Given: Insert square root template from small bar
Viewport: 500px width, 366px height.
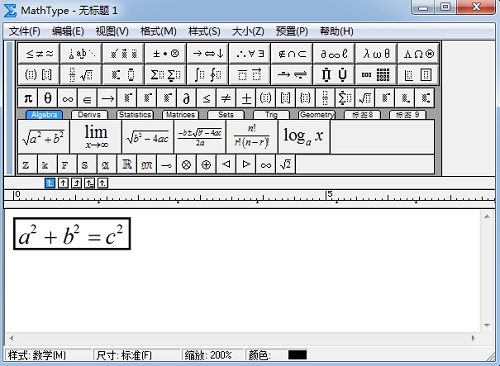Looking at the screenshot, I should coord(365,98).
